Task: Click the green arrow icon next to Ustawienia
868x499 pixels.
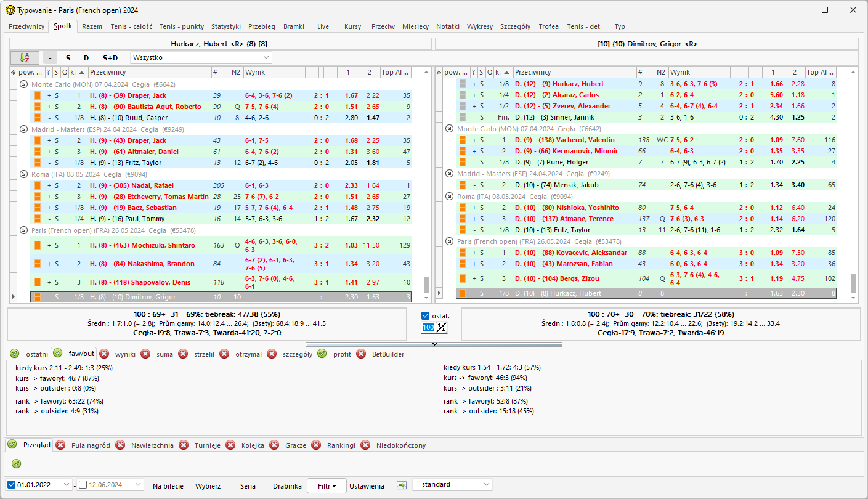Action: (x=402, y=485)
